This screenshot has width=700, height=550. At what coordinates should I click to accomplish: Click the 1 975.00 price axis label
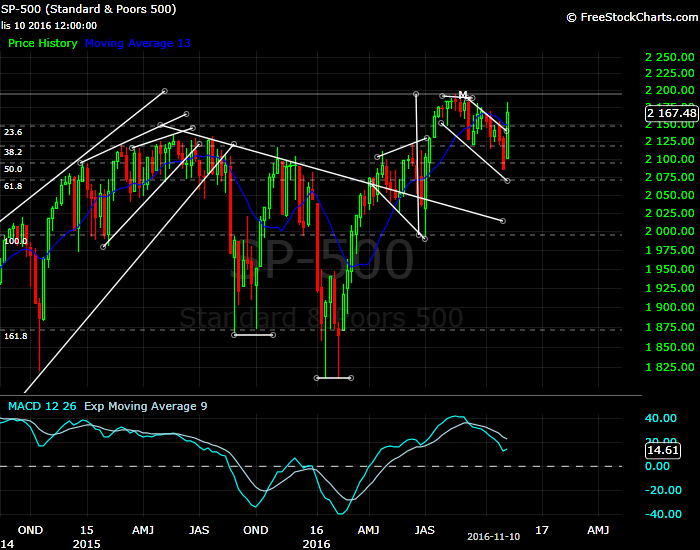point(670,250)
